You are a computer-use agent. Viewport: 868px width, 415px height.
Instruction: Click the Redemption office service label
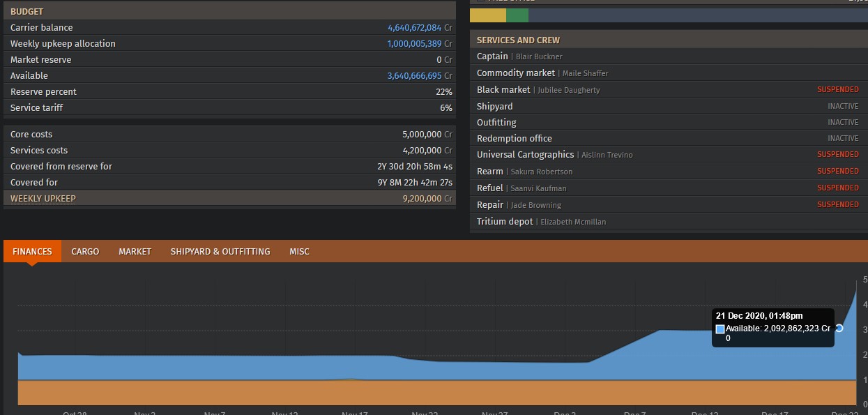click(x=515, y=139)
